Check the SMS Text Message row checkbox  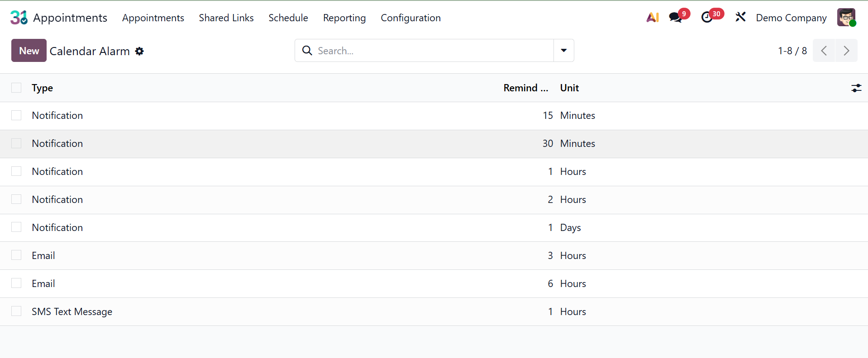[x=16, y=311]
